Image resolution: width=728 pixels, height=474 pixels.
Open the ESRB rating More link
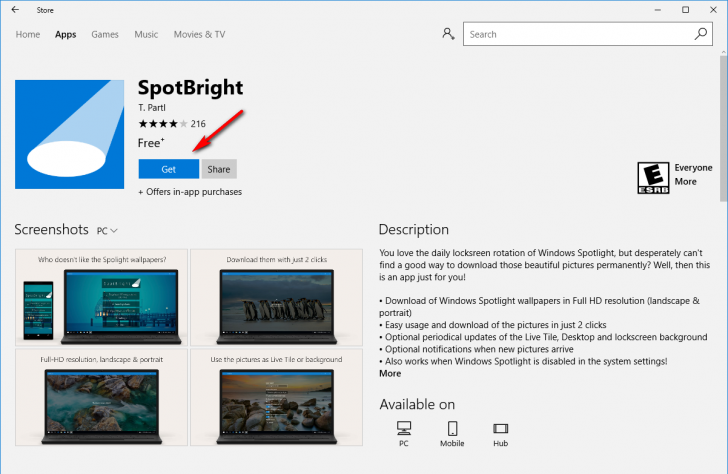point(685,182)
